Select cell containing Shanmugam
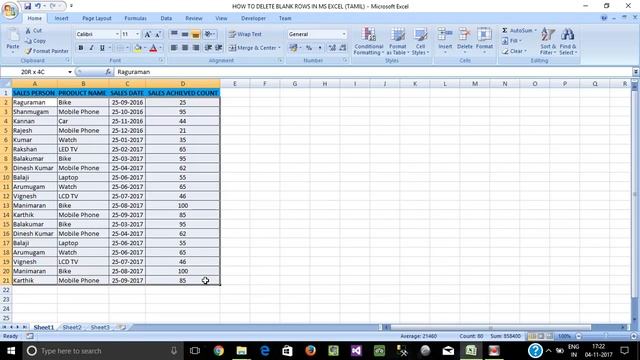Viewport: 640px width, 360px height. [35, 111]
